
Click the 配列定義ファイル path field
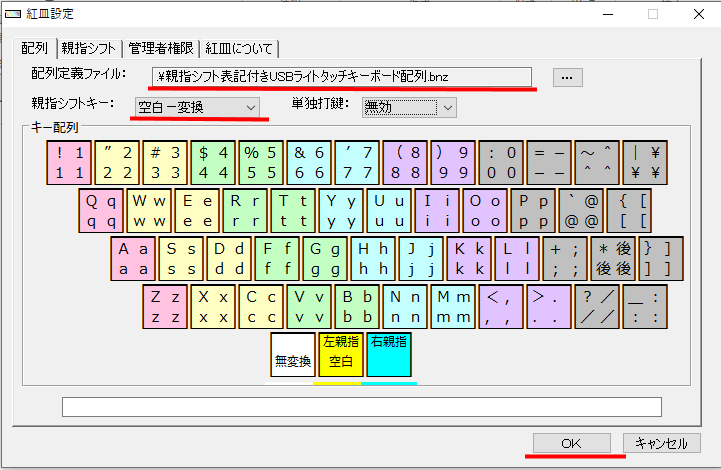coord(342,76)
